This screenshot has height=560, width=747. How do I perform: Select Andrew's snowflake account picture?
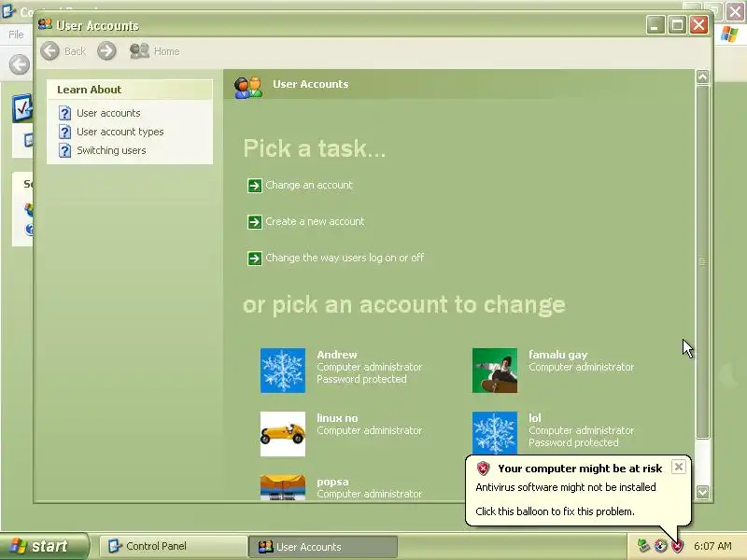[x=283, y=371]
